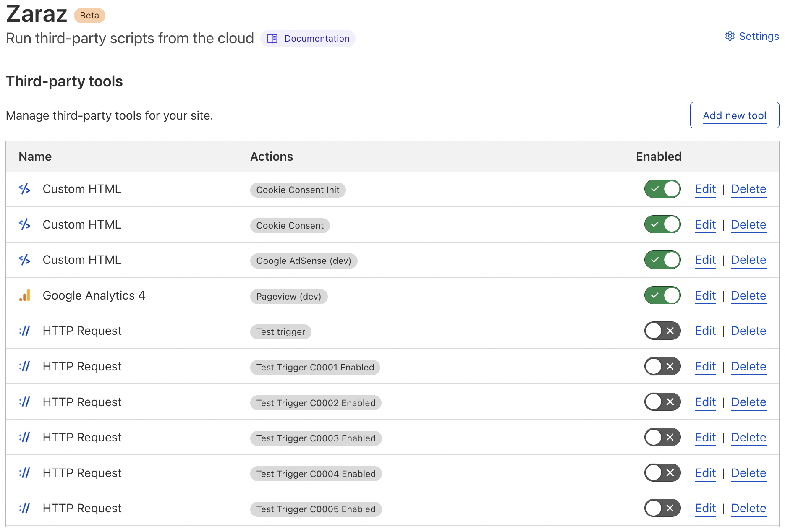Enable the Test Trigger C0004 HTTP Request
Image resolution: width=785 pixels, height=532 pixels.
(x=662, y=473)
